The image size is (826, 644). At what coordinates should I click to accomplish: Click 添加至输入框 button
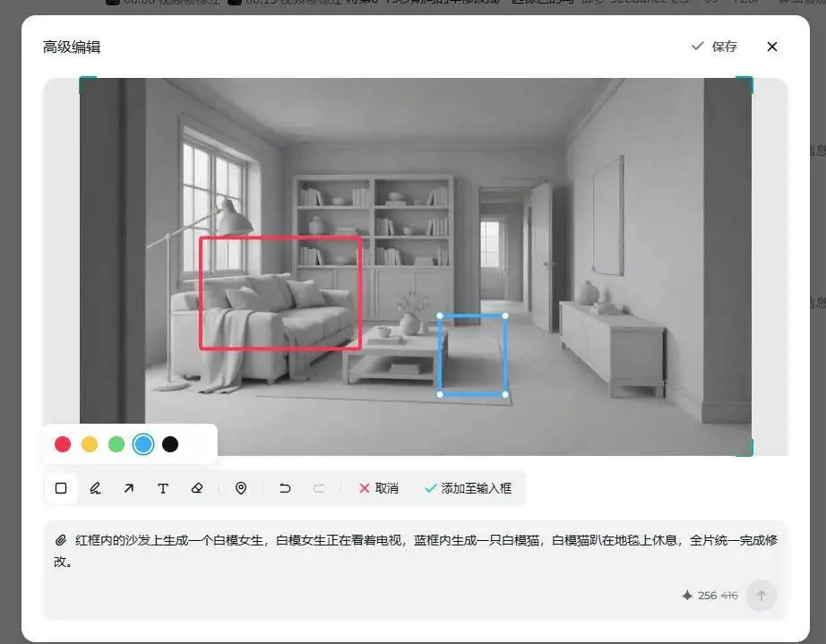[469, 488]
